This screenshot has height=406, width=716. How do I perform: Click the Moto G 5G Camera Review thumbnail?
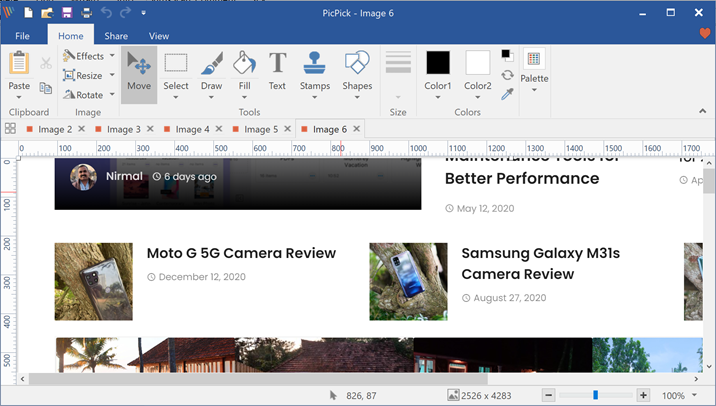click(94, 281)
